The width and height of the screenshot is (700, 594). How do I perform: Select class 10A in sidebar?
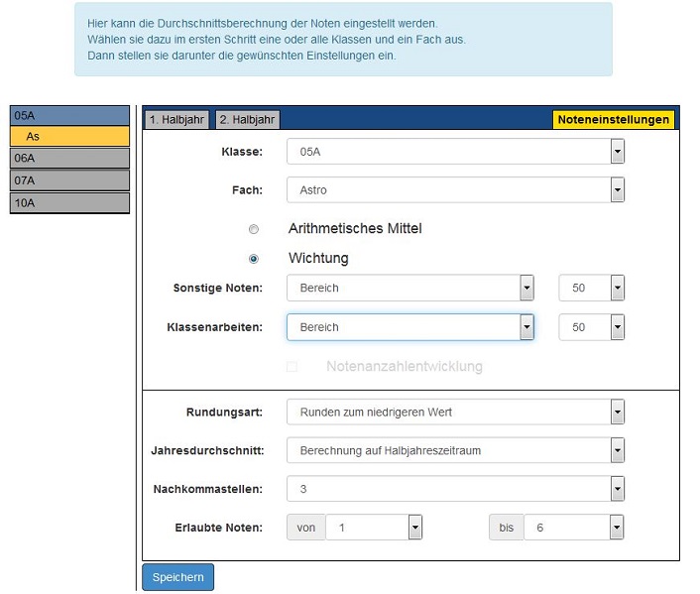pyautogui.click(x=69, y=202)
